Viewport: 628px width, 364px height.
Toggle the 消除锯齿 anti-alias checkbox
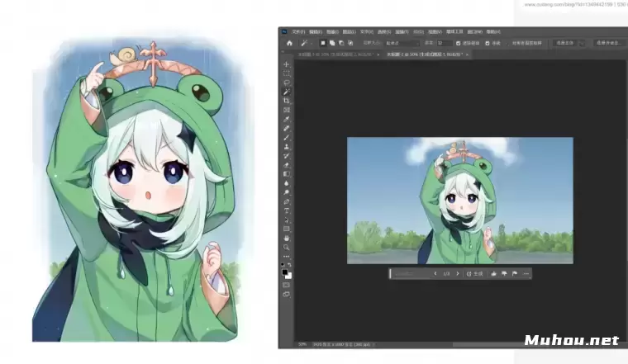(458, 43)
